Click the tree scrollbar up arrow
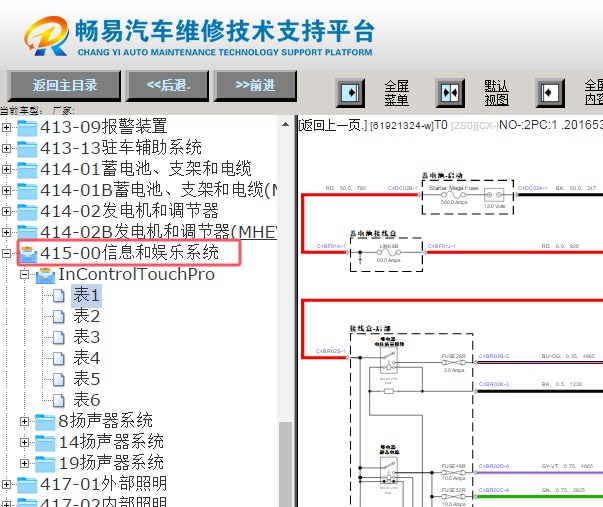Screen dimensions: 603x507 (285, 124)
